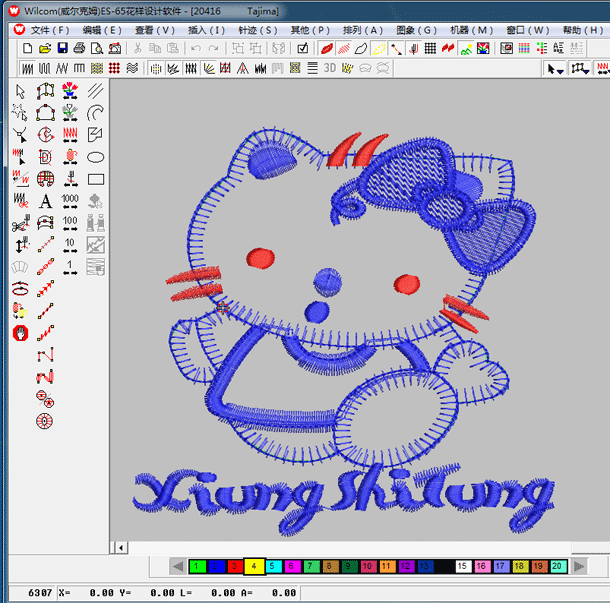The image size is (610, 603).
Task: Select the flower motif tool
Action: (x=70, y=91)
